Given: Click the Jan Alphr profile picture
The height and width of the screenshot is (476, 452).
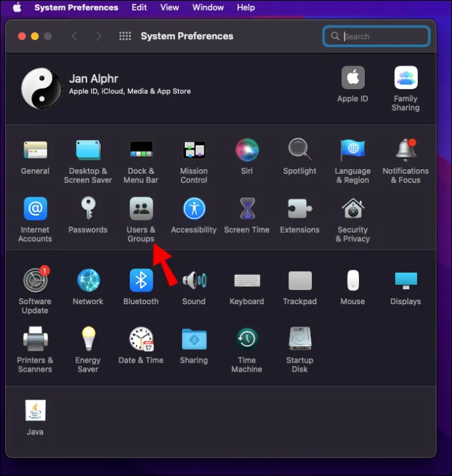Looking at the screenshot, I should pyautogui.click(x=41, y=89).
